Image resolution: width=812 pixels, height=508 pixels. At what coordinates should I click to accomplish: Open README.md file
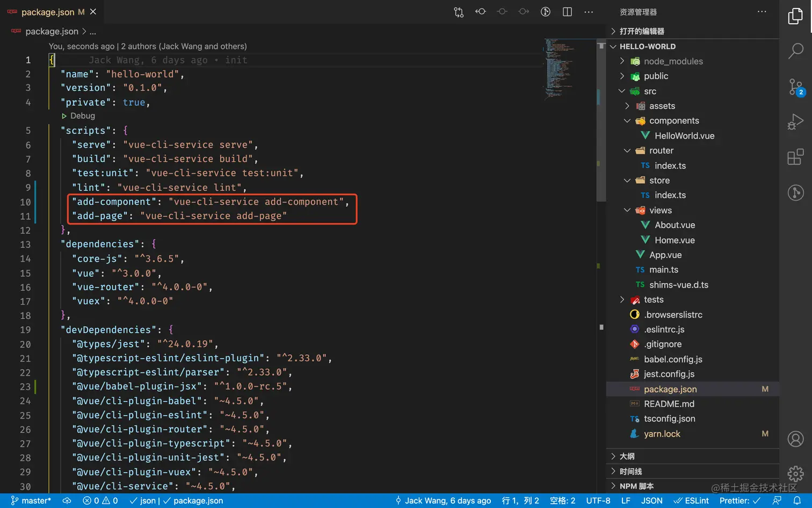coord(693,404)
